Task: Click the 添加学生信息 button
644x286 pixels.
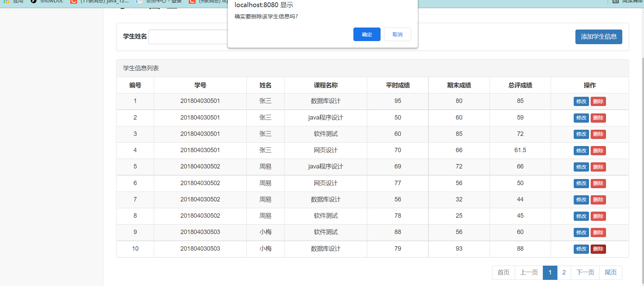Action: coord(599,37)
